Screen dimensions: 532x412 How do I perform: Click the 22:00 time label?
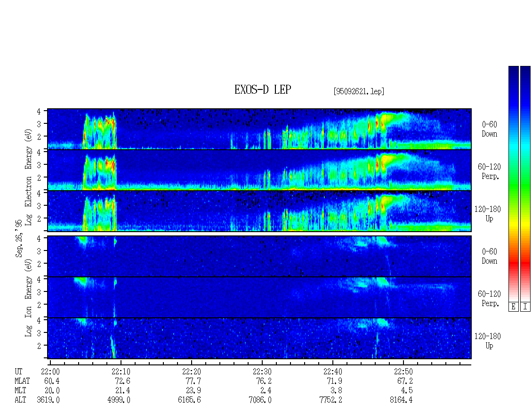pyautogui.click(x=50, y=372)
